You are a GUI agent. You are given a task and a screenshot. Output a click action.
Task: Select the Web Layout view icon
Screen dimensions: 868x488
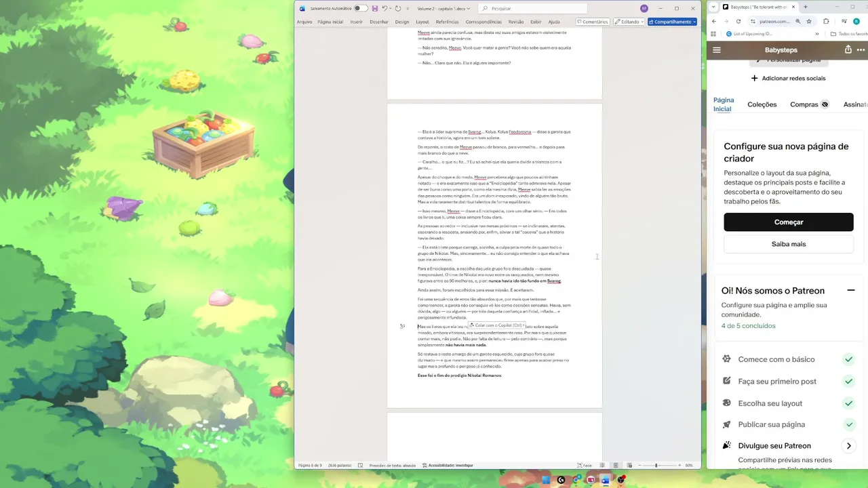629,466
